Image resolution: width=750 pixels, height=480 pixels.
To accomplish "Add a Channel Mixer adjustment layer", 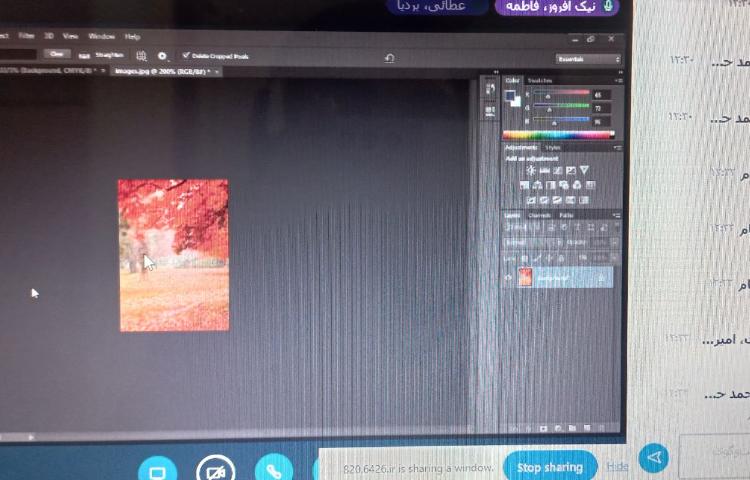I will tap(577, 185).
